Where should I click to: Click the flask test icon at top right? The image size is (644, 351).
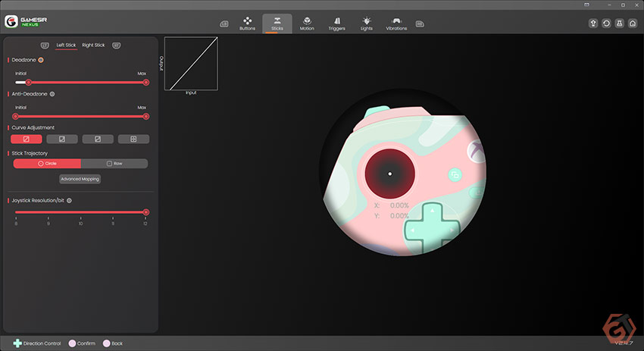[619, 24]
